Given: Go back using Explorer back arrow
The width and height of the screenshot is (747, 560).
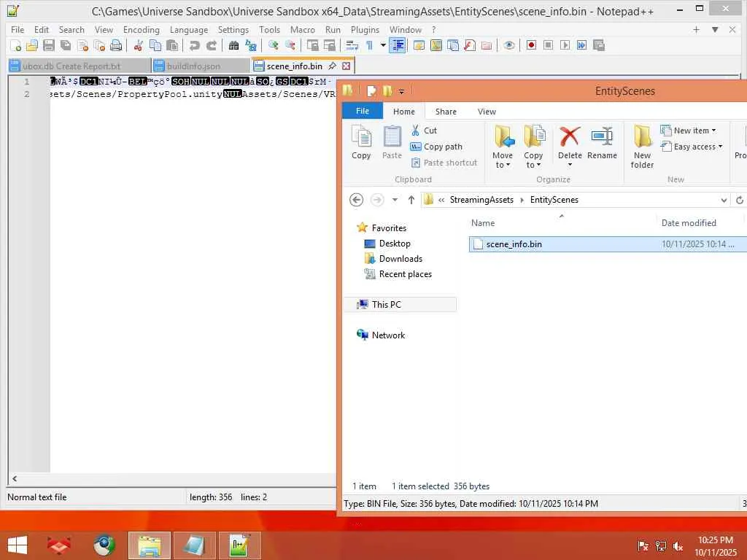Looking at the screenshot, I should coord(356,200).
